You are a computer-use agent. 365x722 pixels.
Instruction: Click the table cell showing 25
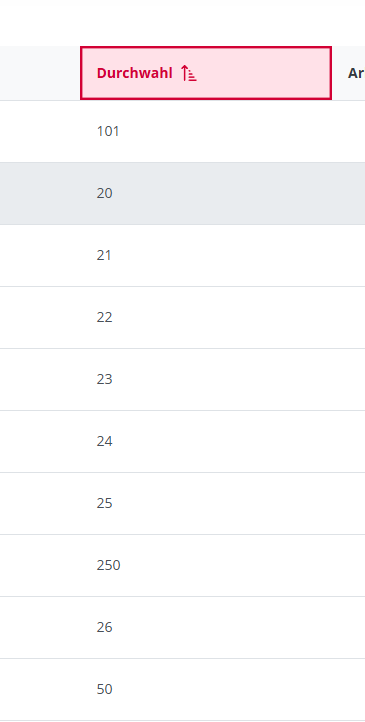point(206,503)
